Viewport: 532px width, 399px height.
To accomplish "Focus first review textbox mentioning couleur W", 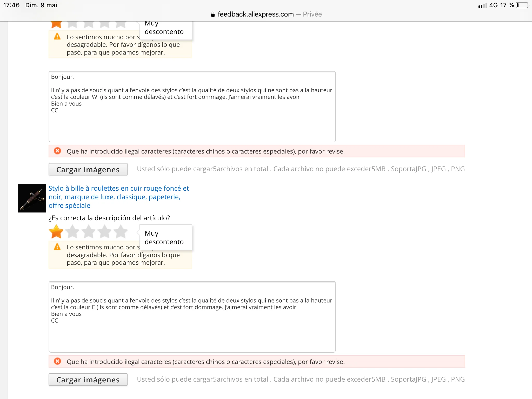I will coord(192,107).
